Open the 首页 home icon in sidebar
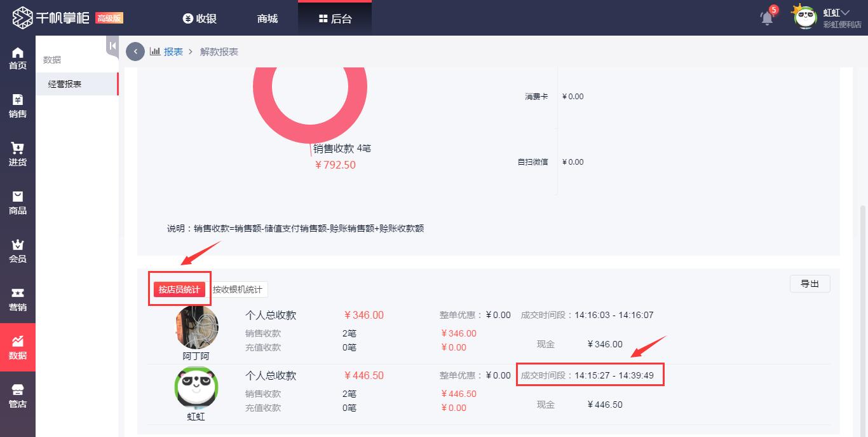Screen dimensions: 868x437 pyautogui.click(x=17, y=57)
